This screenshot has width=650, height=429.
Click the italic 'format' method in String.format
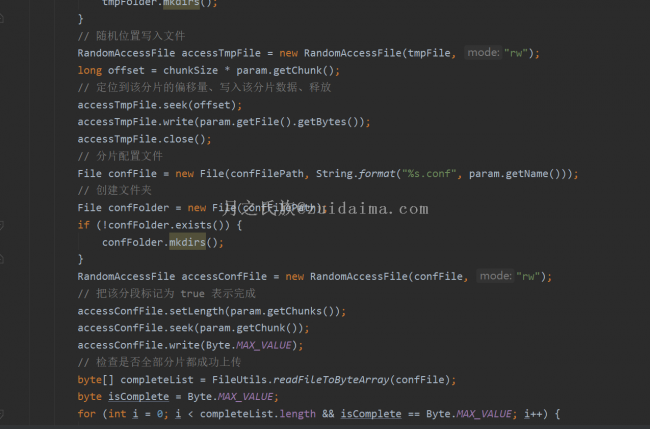point(377,173)
